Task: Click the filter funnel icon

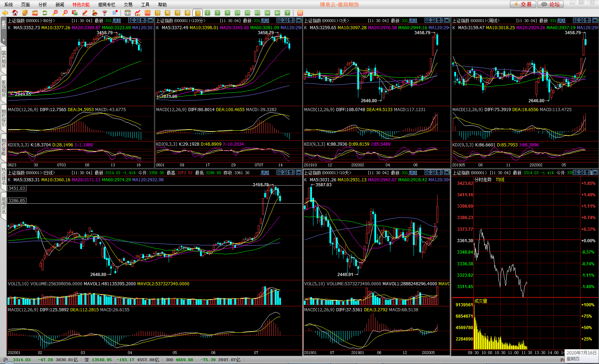Action: click(104, 13)
